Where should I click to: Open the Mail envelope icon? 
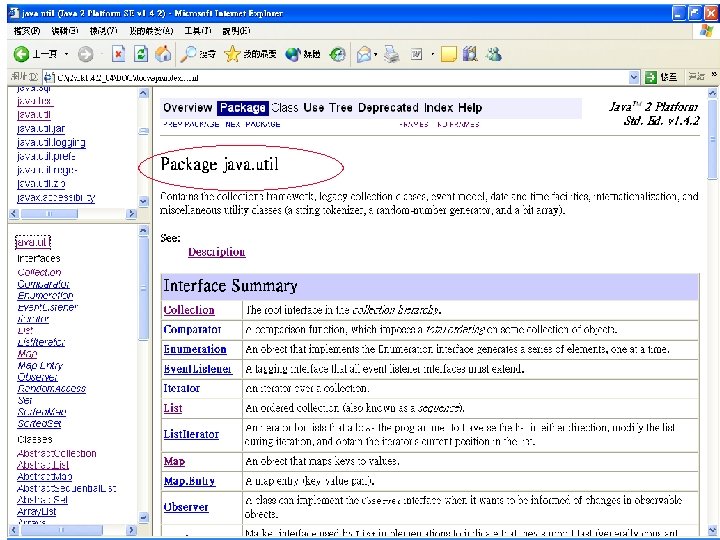pos(364,54)
